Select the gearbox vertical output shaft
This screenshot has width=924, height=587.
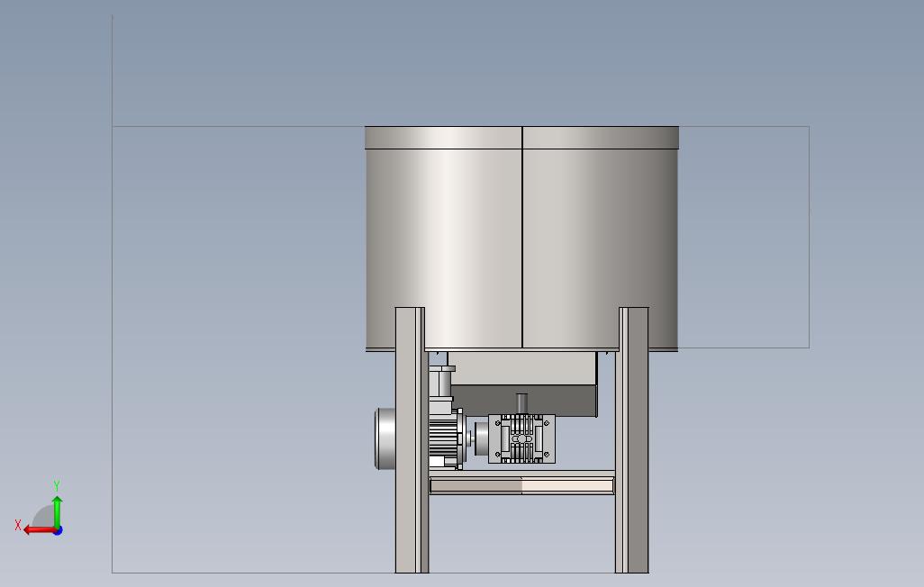(521, 403)
